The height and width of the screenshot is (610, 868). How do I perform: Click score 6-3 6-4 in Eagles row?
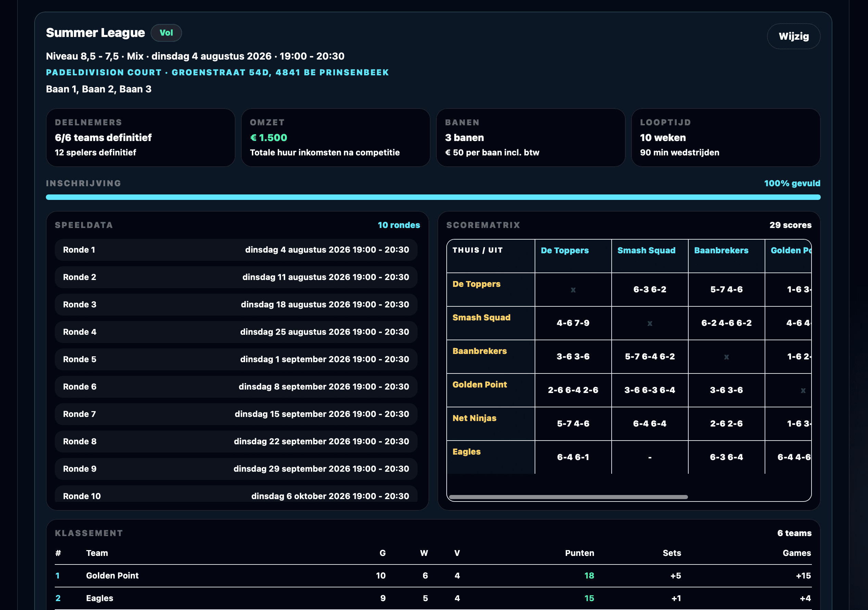click(726, 457)
